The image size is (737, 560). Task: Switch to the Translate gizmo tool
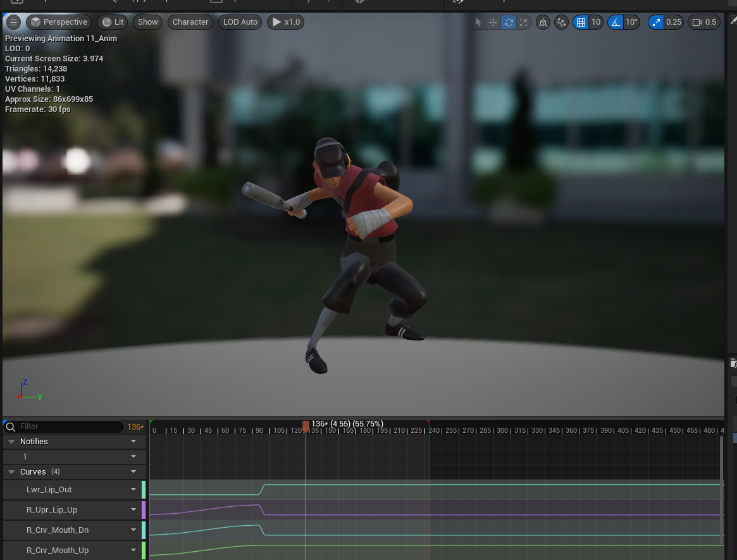click(x=493, y=22)
